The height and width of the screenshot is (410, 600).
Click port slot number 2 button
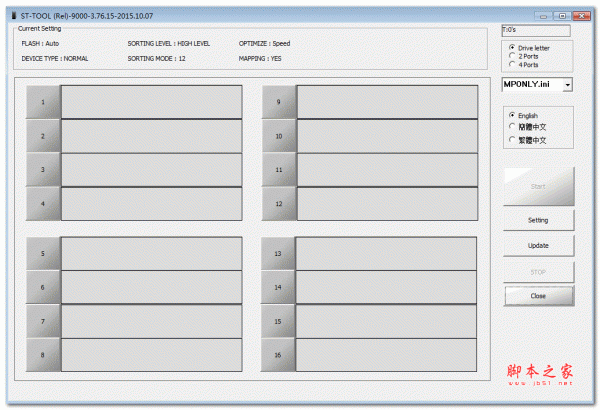43,136
